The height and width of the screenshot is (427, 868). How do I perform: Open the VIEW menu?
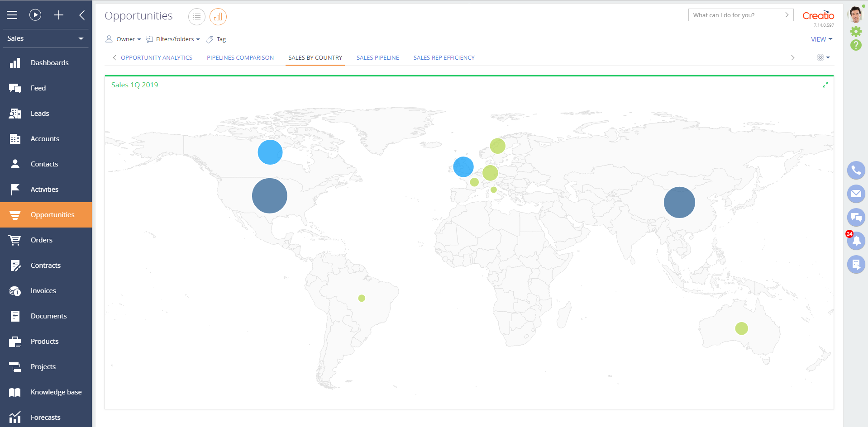tap(821, 39)
